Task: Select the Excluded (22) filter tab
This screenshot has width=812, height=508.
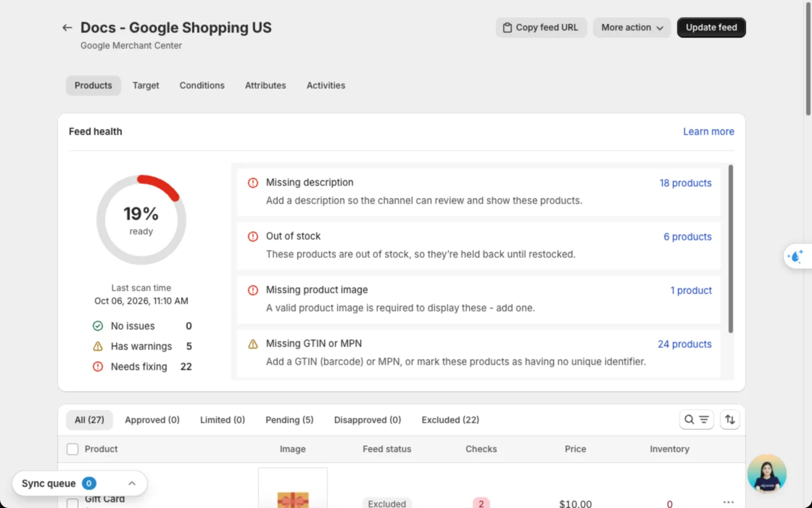Action: 451,420
